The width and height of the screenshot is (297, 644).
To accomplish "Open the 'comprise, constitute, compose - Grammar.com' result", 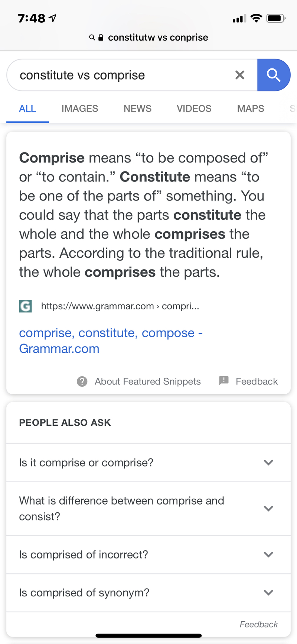I will (111, 340).
